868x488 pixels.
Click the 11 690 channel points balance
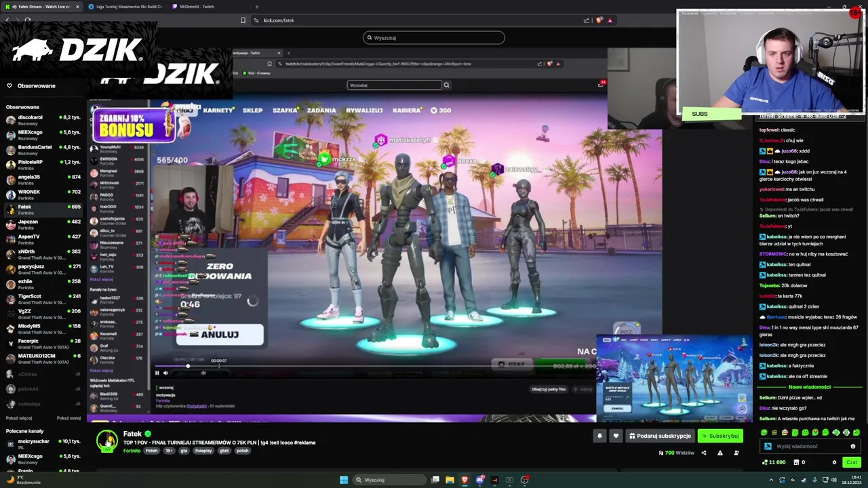point(774,462)
